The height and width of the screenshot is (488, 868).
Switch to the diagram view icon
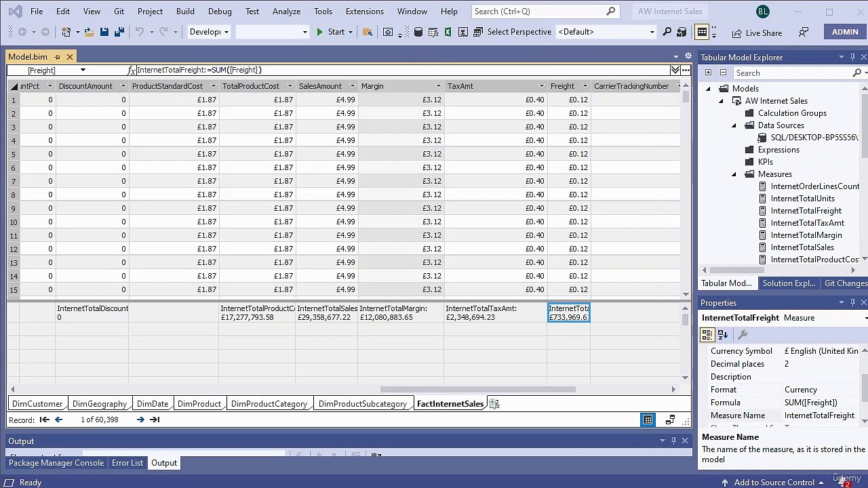click(x=670, y=420)
